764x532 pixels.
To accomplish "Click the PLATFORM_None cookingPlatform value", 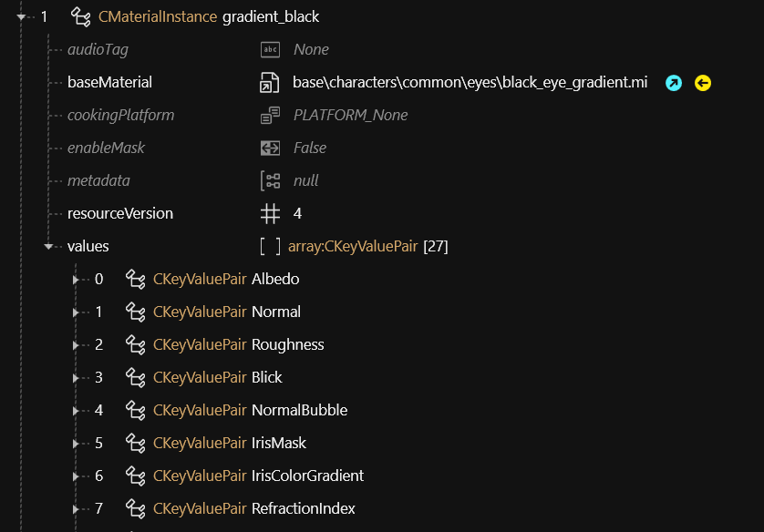I will pyautogui.click(x=350, y=116).
